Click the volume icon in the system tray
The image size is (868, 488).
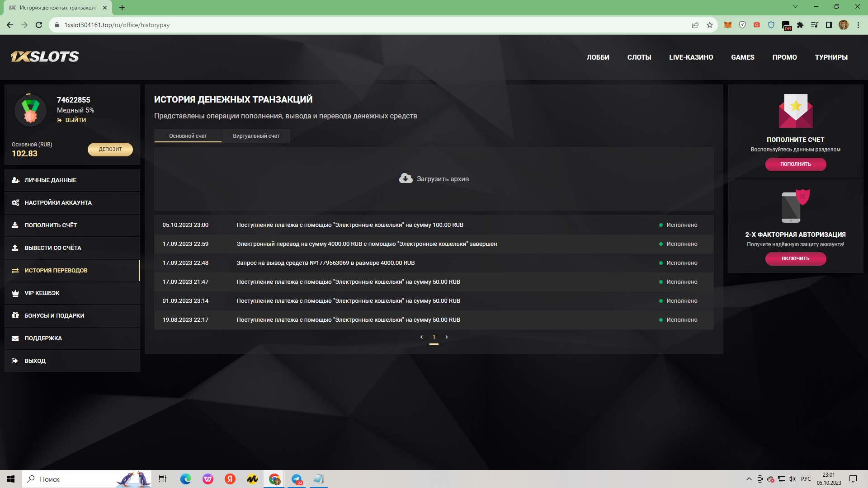click(x=792, y=479)
